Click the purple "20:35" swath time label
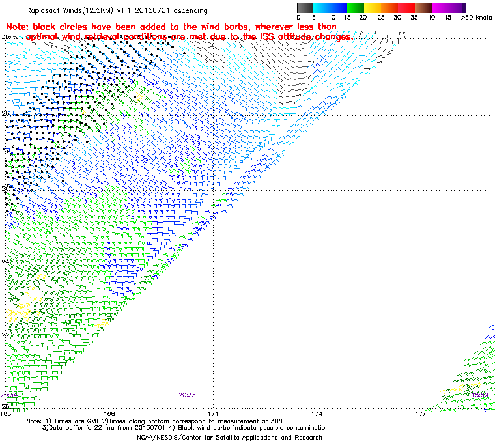495x448 pixels. coord(187,395)
